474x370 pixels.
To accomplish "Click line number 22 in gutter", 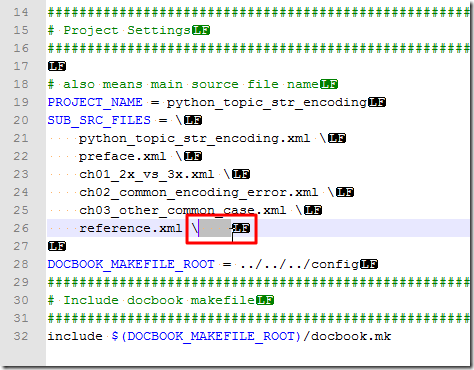I will 21,156.
